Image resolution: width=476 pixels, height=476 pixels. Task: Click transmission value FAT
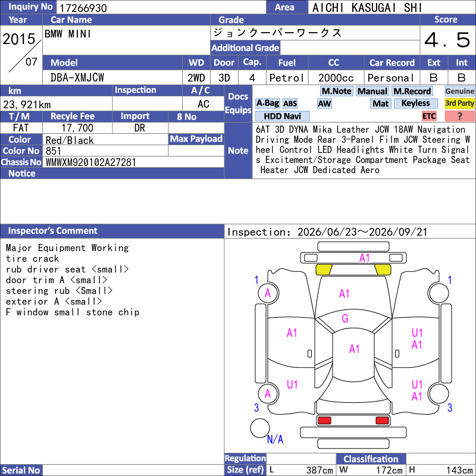coord(21,128)
